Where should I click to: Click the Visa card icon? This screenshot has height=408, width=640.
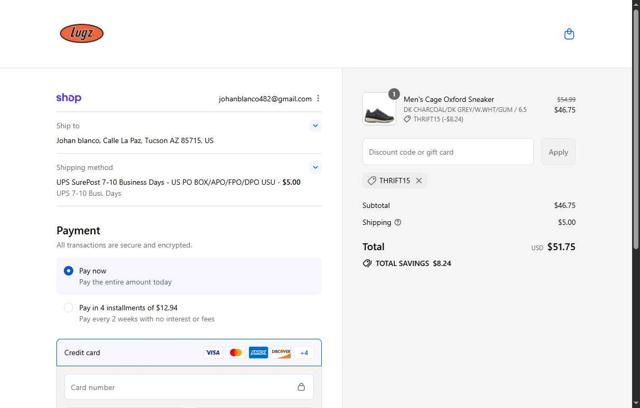coord(213,353)
